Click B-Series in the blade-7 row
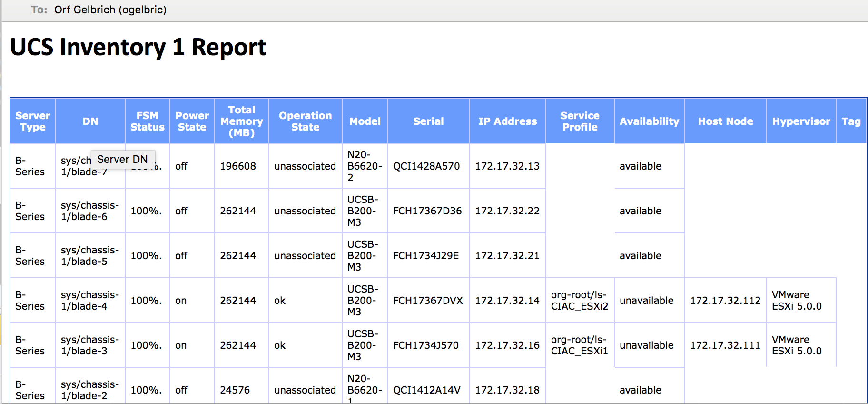868x404 pixels. point(30,166)
